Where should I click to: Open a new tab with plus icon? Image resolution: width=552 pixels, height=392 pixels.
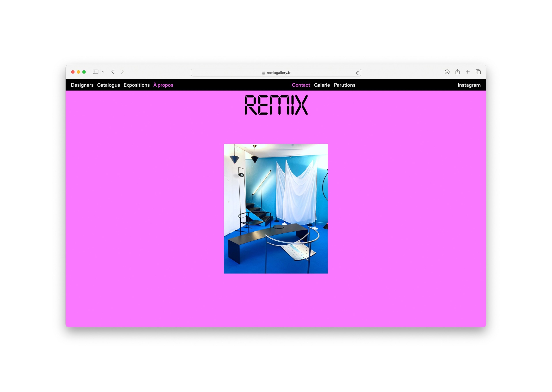point(468,72)
